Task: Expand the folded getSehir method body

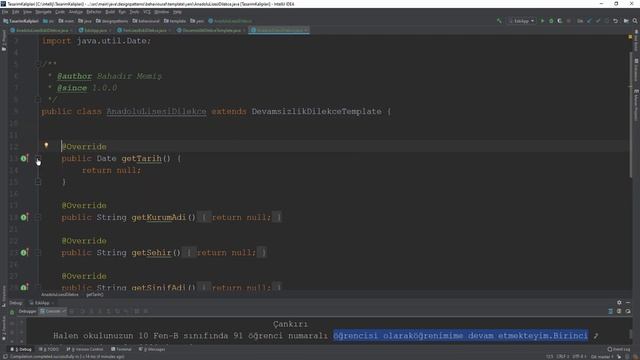Action: click(x=38, y=253)
